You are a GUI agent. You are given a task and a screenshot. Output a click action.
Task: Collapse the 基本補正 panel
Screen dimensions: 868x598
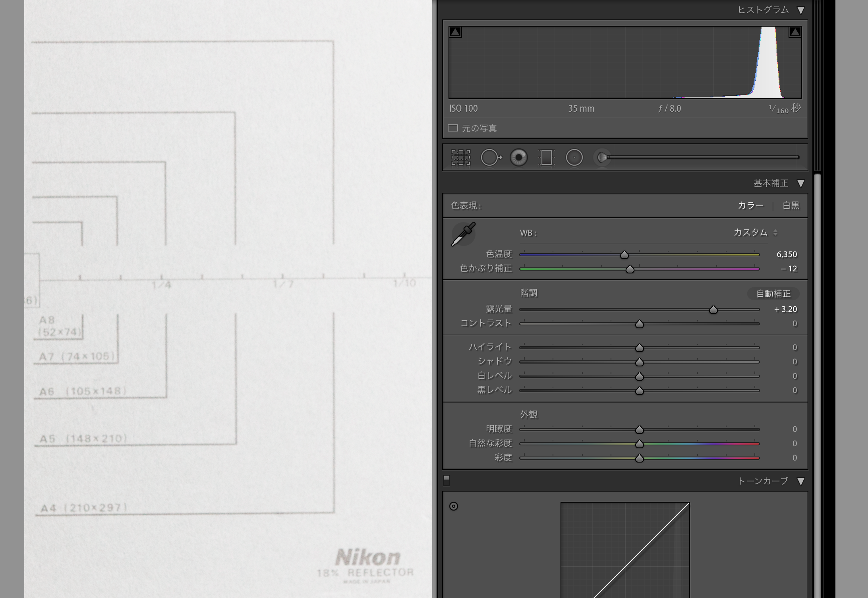pos(801,184)
